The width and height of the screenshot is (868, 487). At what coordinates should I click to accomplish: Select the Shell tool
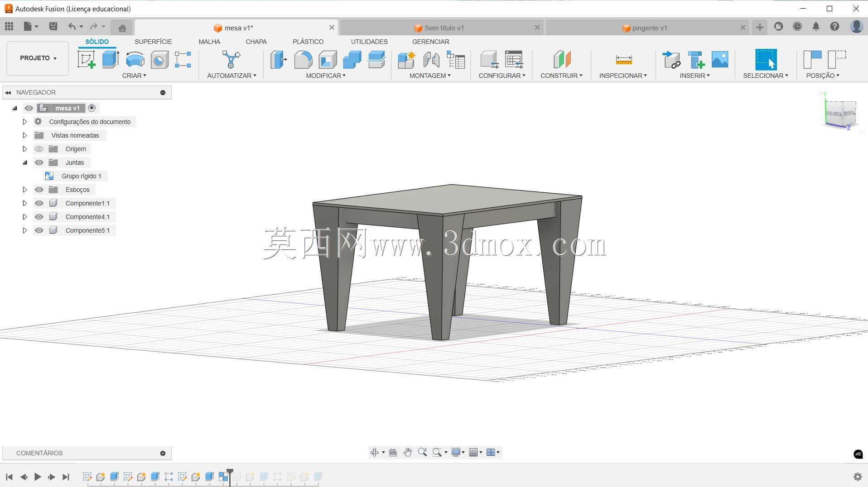click(328, 59)
